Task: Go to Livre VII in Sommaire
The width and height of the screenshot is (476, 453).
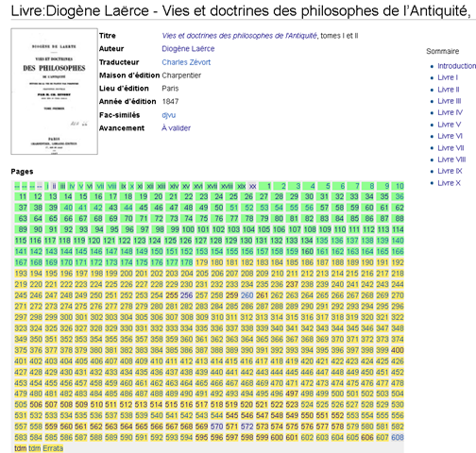Action: [x=450, y=148]
